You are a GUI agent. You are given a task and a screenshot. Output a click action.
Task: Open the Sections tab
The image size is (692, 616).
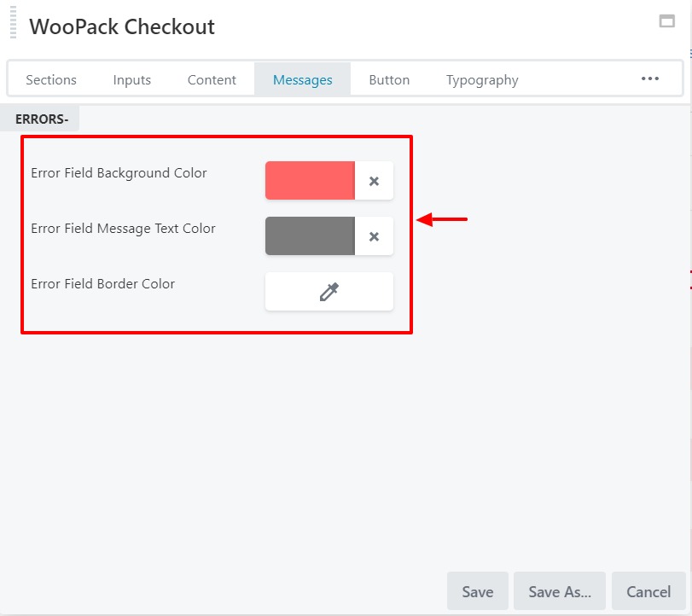tap(51, 80)
